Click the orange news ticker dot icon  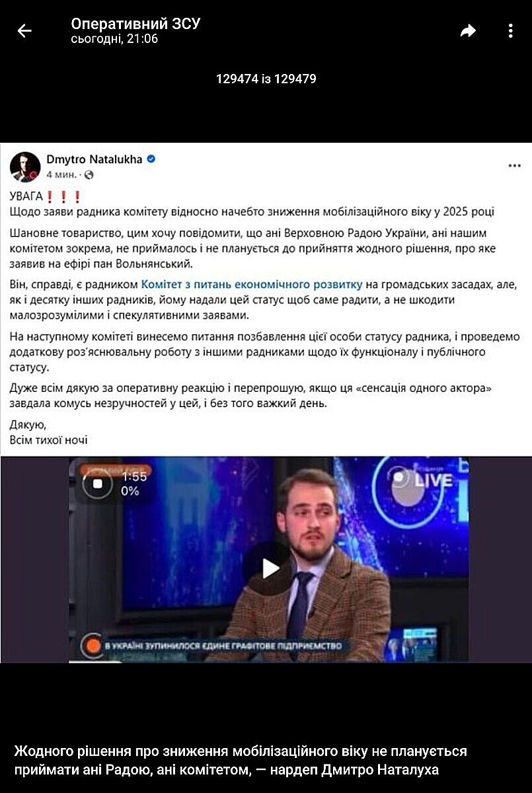(93, 645)
